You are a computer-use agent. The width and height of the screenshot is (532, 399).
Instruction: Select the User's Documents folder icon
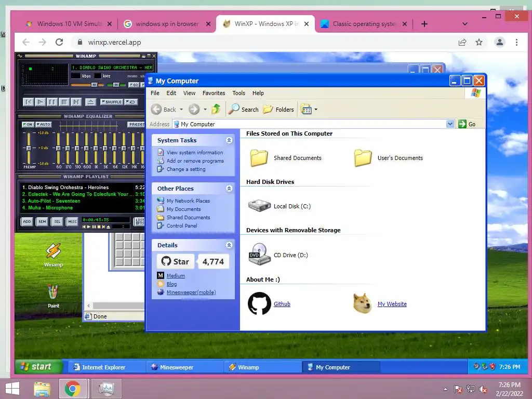click(363, 158)
